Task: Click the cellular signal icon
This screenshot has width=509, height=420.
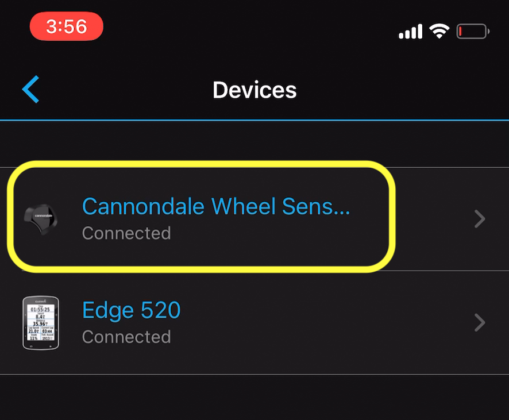Action: (x=410, y=31)
